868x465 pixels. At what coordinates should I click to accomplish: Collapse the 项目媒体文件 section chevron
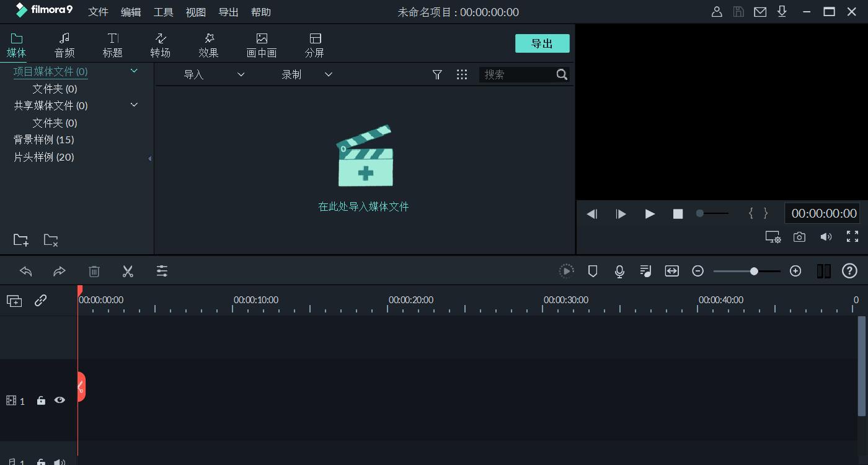134,71
